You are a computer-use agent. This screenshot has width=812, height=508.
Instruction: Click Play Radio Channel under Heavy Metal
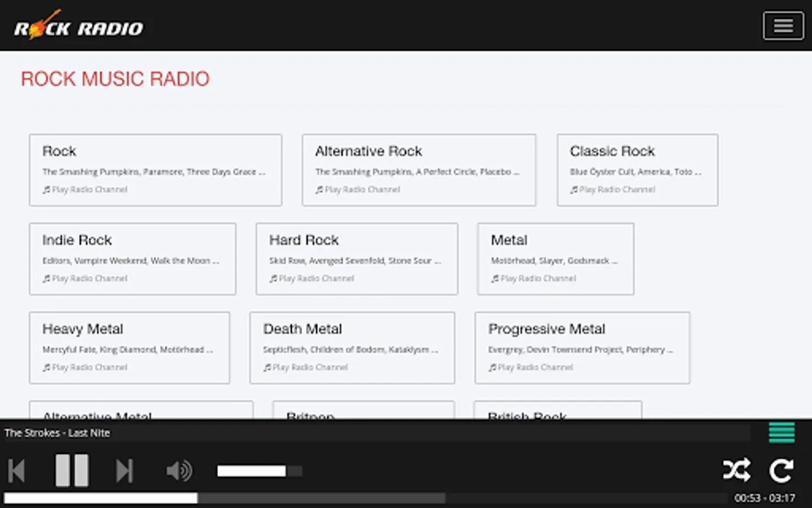85,367
